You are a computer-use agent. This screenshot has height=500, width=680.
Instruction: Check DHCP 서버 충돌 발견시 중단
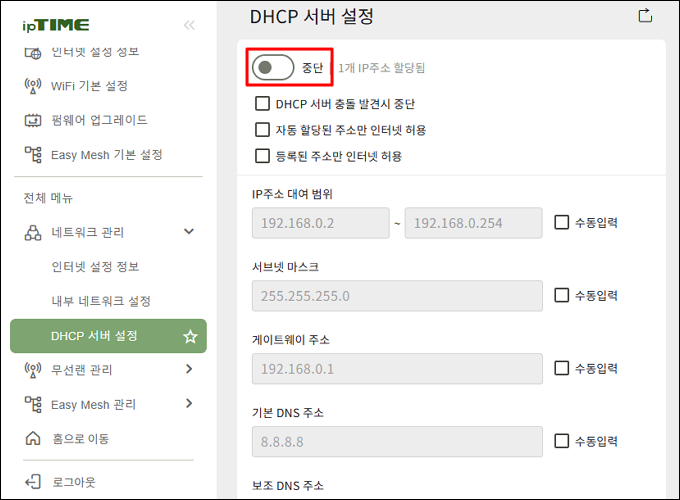click(262, 104)
